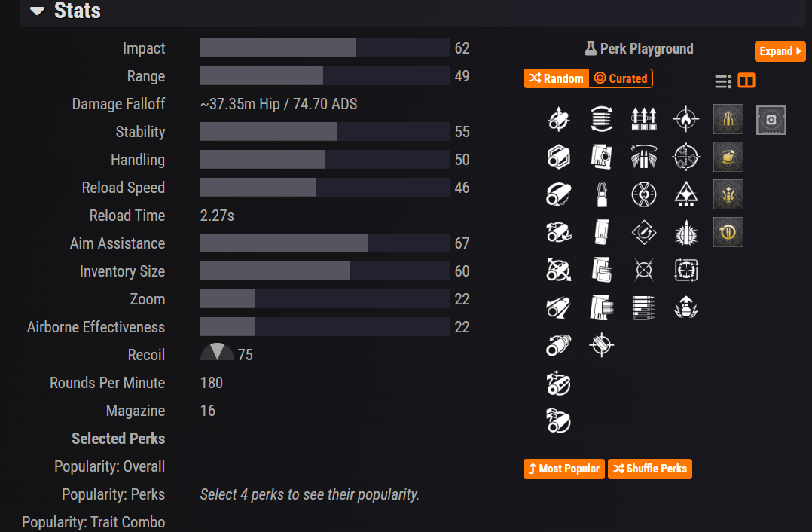Select the Incandescent flame crosshair perk
The image size is (812, 532).
coord(686,118)
